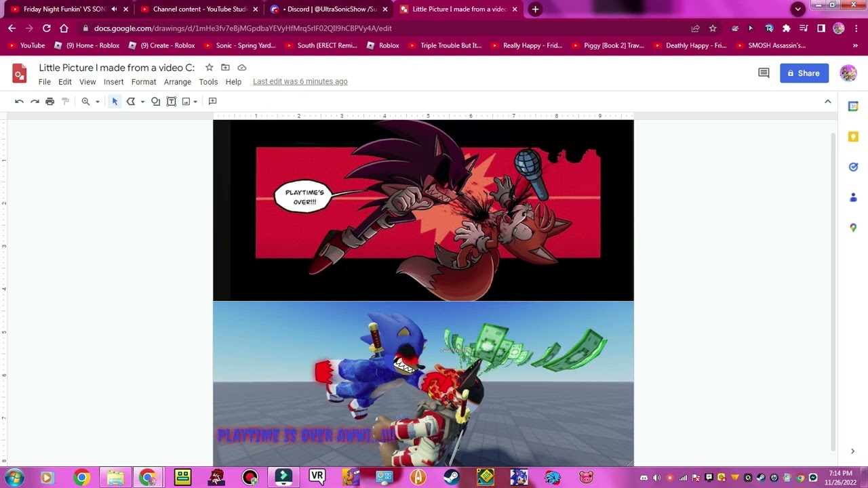Image resolution: width=868 pixels, height=488 pixels.
Task: Open the Windows Start menu
Action: point(14,477)
